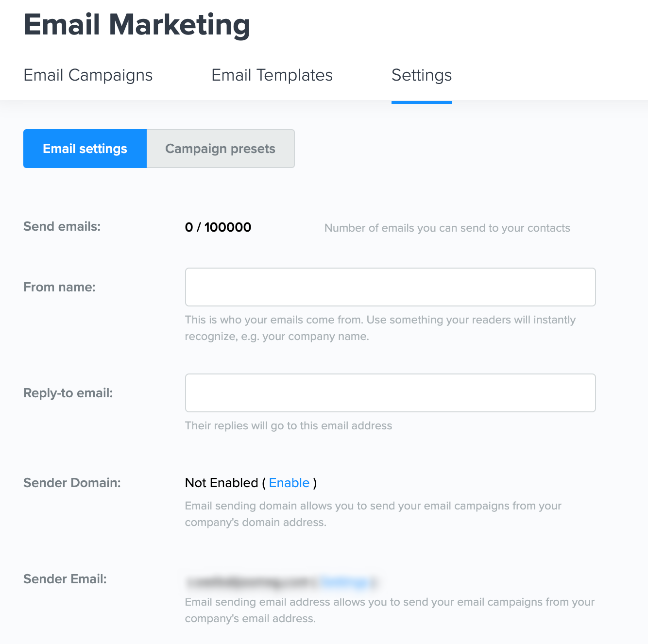This screenshot has height=644, width=648.
Task: Click Enable link for Sender Domain
Action: click(289, 483)
